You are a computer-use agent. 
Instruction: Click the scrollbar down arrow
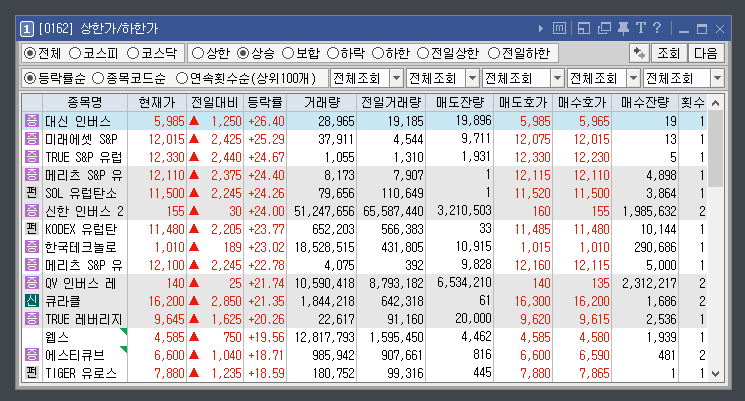tap(716, 374)
